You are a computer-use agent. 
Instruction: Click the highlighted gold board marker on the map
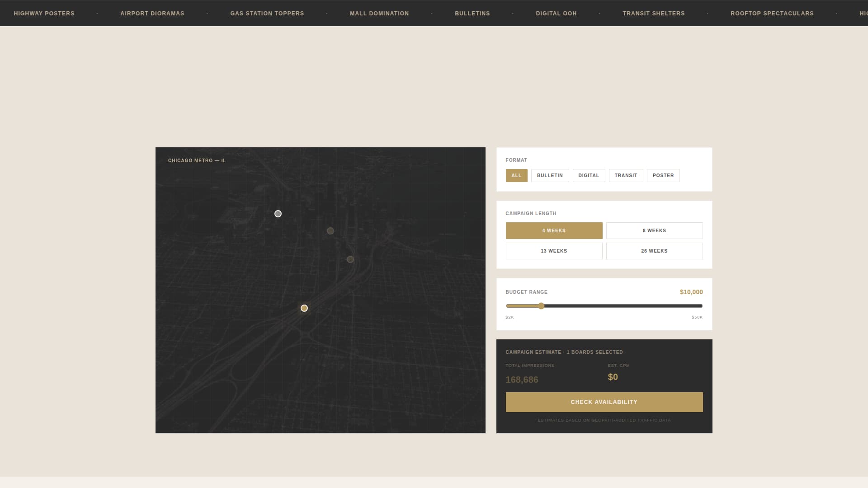(x=304, y=308)
